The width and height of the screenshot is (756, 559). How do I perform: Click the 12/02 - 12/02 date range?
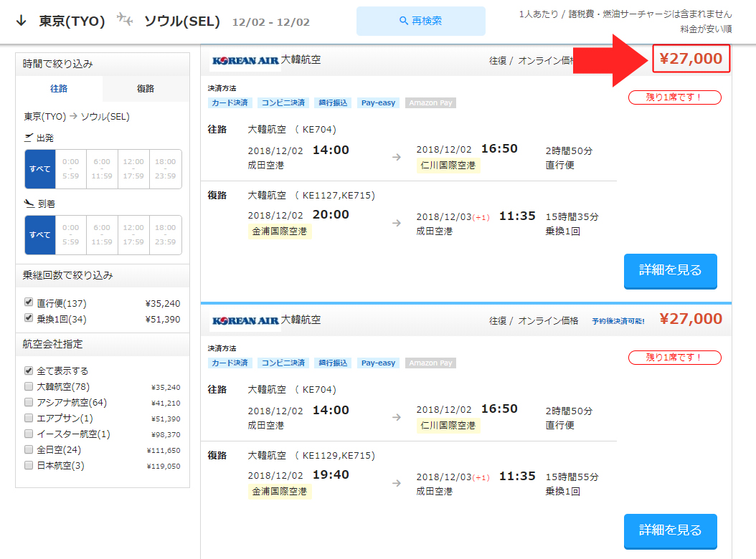[271, 22]
